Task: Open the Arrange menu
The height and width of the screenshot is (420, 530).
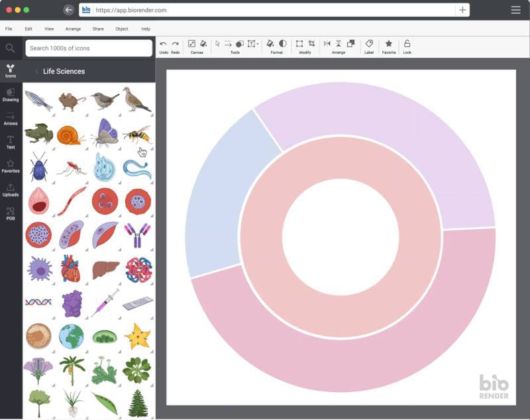Action: 73,28
